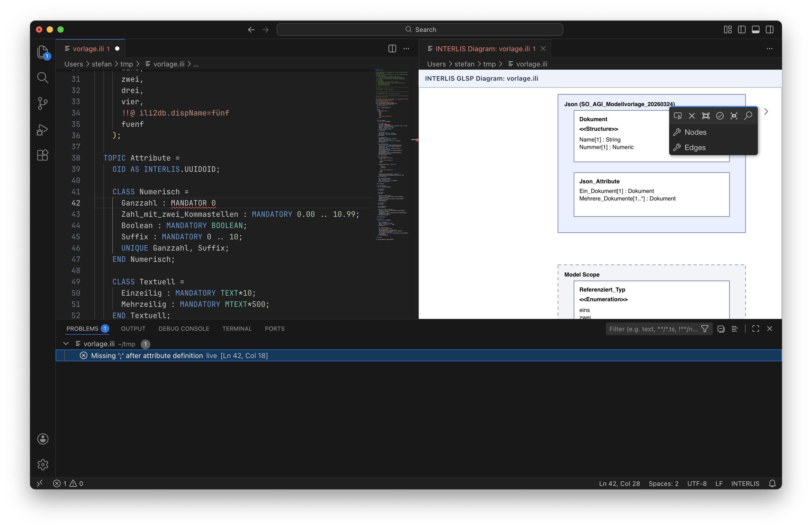
Task: Maximize the bottom panel size
Action: [755, 329]
